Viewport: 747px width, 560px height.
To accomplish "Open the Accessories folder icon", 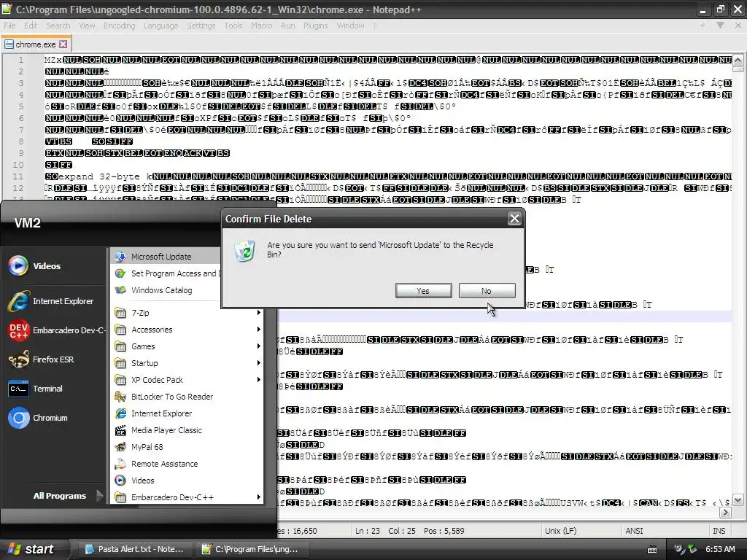I will [x=120, y=330].
